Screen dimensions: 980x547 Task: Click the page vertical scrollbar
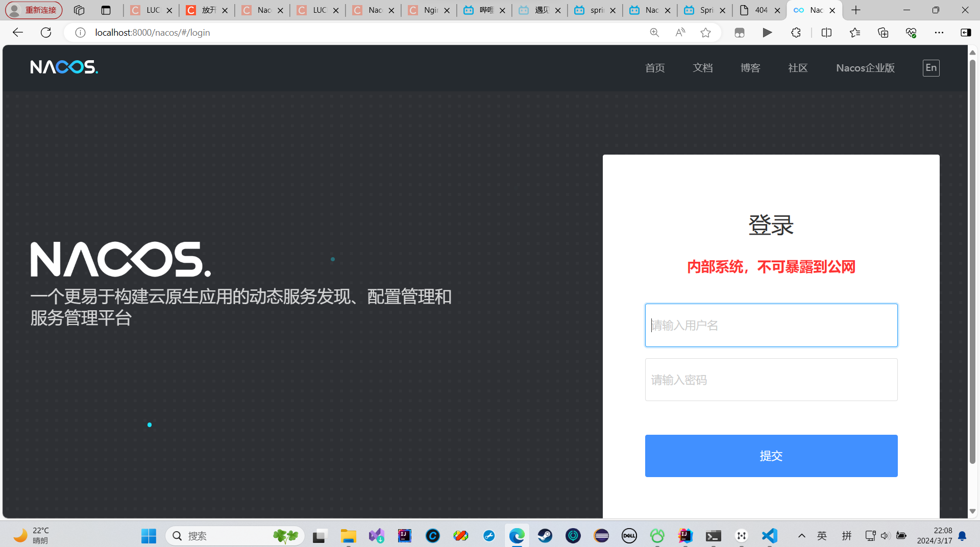tap(972, 262)
